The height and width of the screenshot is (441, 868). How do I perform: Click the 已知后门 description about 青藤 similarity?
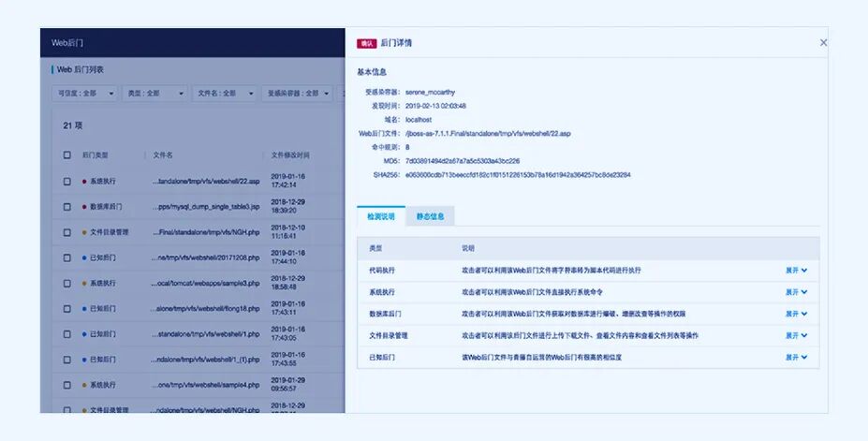click(541, 358)
